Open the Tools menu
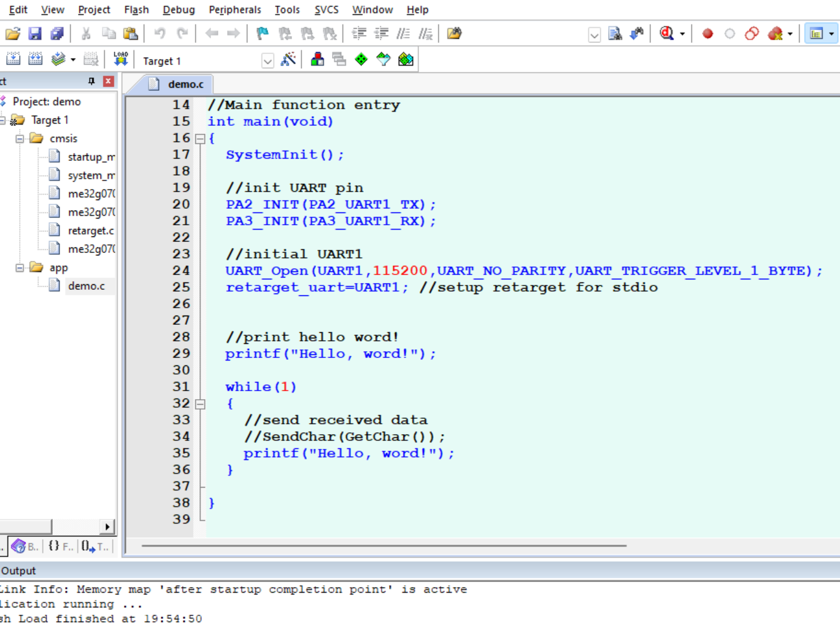 click(x=287, y=10)
